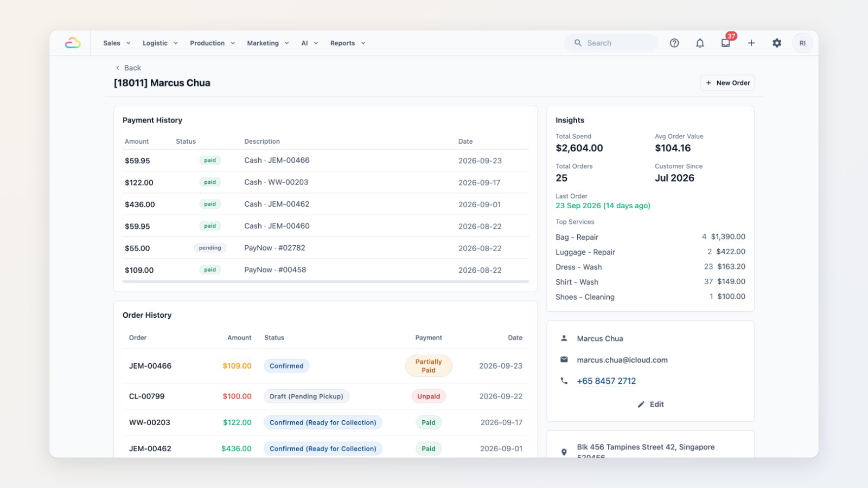Open settings gear icon
The width and height of the screenshot is (868, 488).
[x=777, y=43]
